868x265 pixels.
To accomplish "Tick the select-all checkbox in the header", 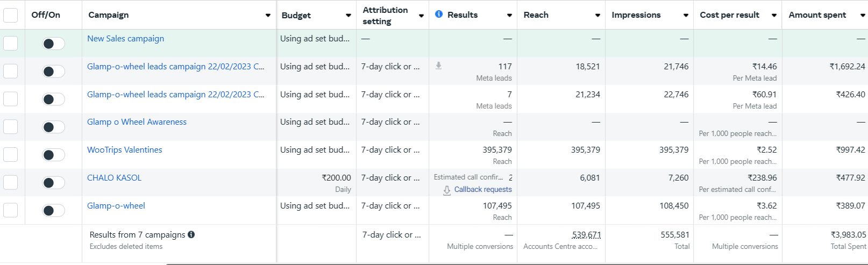I will click(11, 15).
